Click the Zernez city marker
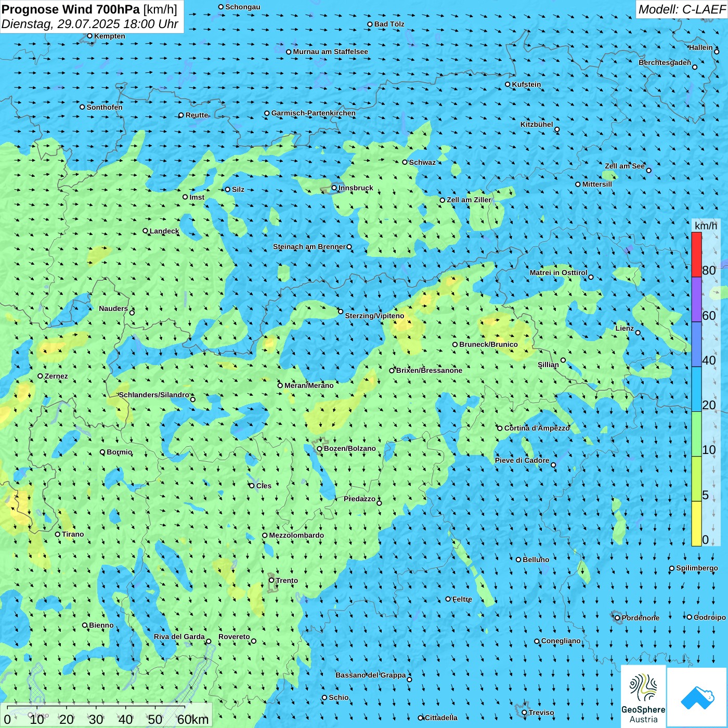Viewport: 728px width, 728px height. click(x=40, y=376)
